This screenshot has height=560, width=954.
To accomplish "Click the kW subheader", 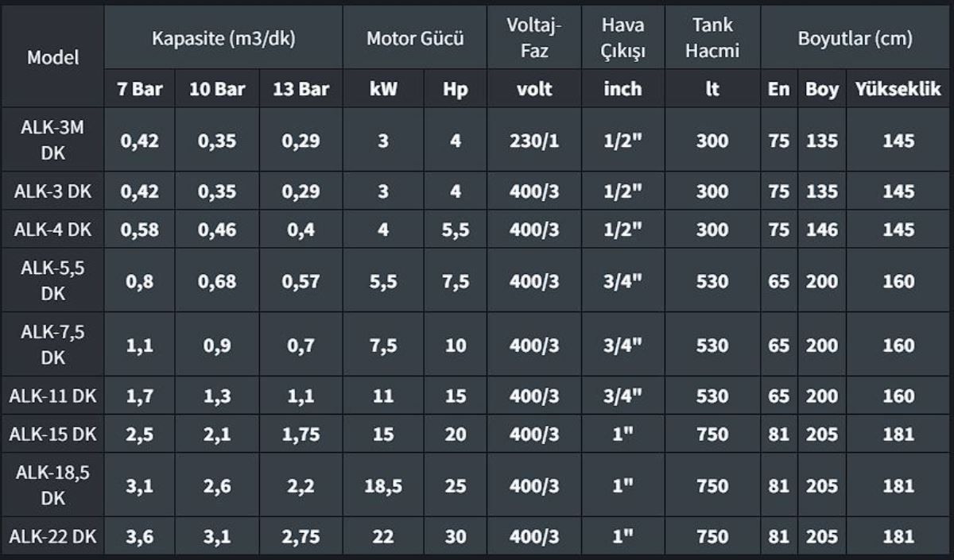I will [x=383, y=89].
